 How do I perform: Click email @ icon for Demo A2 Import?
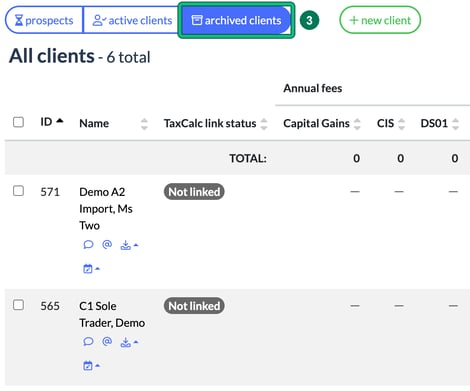107,244
